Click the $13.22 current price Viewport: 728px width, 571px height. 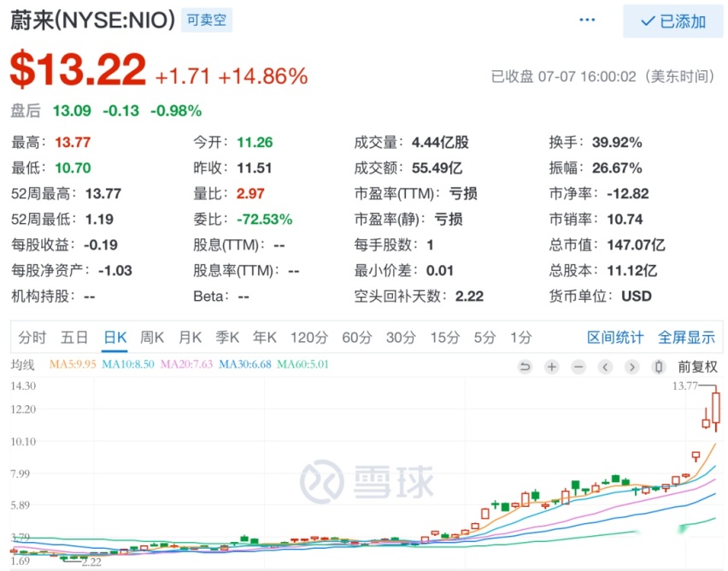(78, 70)
